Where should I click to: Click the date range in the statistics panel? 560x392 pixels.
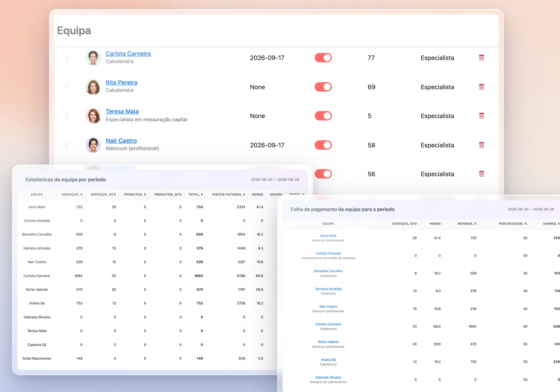[275, 180]
